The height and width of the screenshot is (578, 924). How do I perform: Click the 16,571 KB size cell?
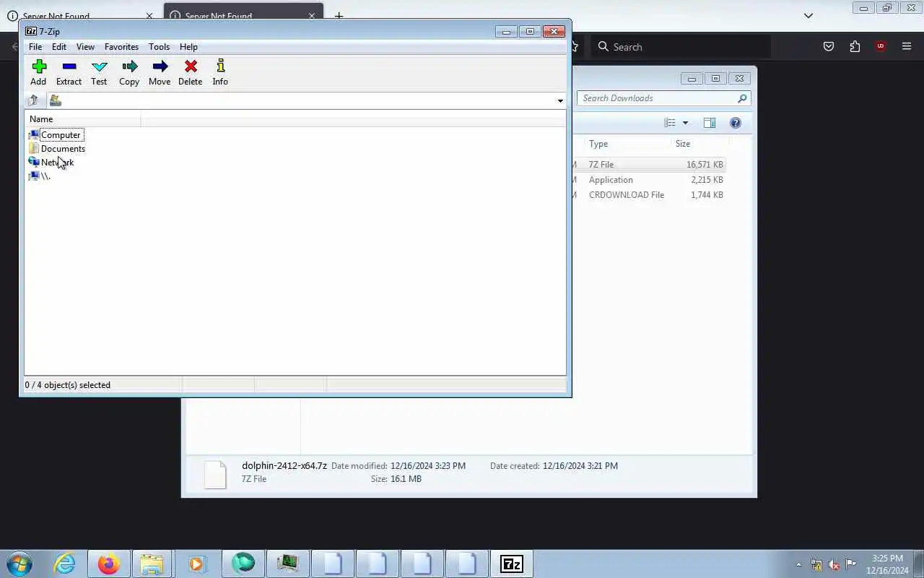click(x=705, y=165)
